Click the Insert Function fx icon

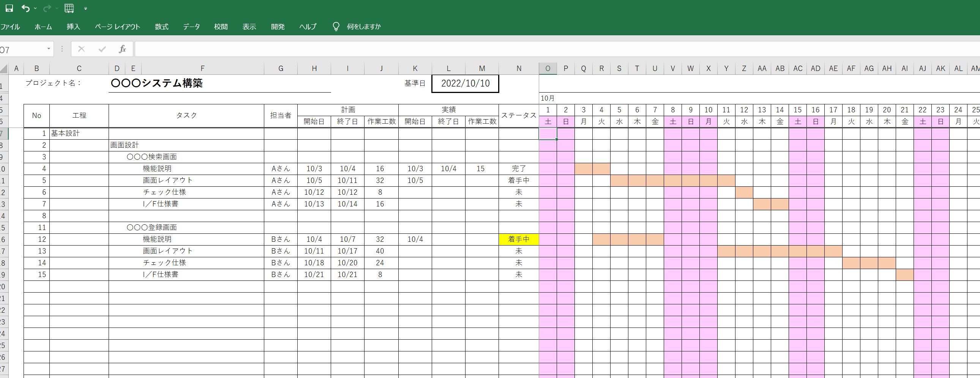pos(122,49)
